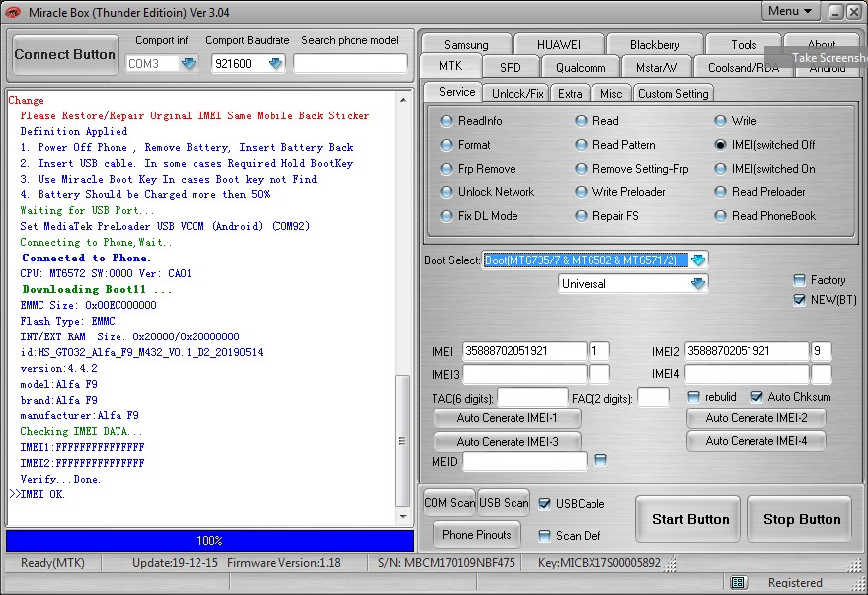Toggle the Auto Chksum checkbox
Viewport: 868px width, 595px height.
pos(756,397)
